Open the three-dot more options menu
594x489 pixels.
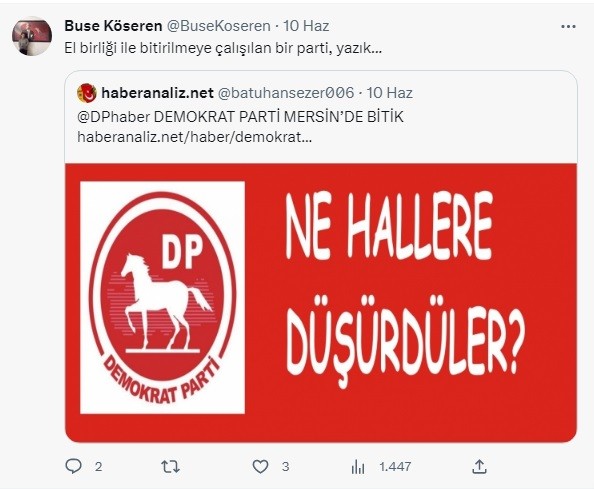tap(568, 27)
